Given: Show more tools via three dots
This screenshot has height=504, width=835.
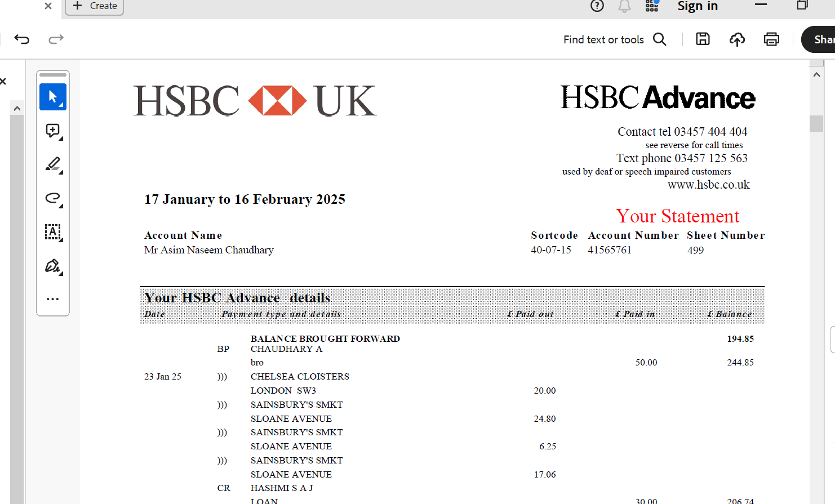Looking at the screenshot, I should point(53,299).
